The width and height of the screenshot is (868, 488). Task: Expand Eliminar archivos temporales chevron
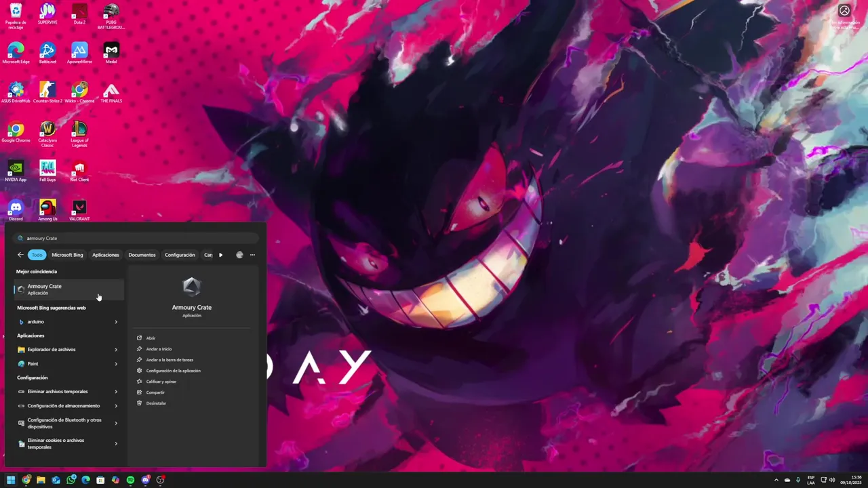tap(116, 392)
